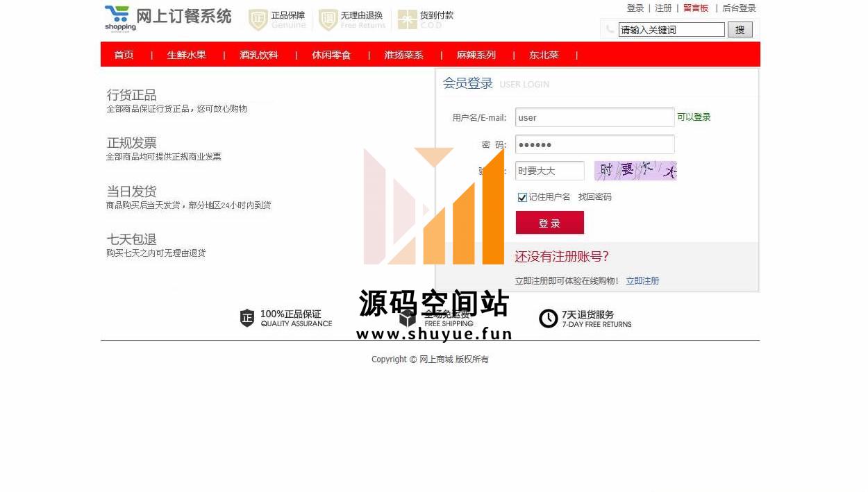This screenshot has width=868, height=492.
Task: Submit the form with the red 登录 button
Action: [550, 223]
